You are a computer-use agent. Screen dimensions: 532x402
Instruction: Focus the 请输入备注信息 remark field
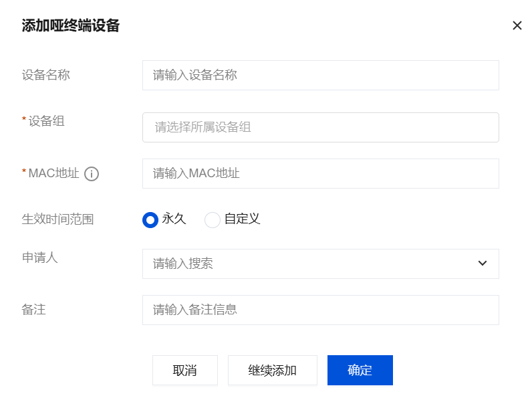pos(321,310)
